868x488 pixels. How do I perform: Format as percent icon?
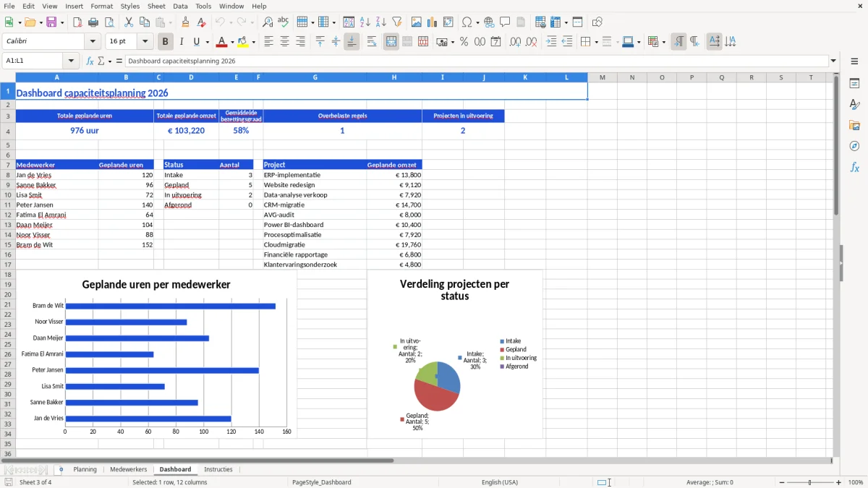464,42
